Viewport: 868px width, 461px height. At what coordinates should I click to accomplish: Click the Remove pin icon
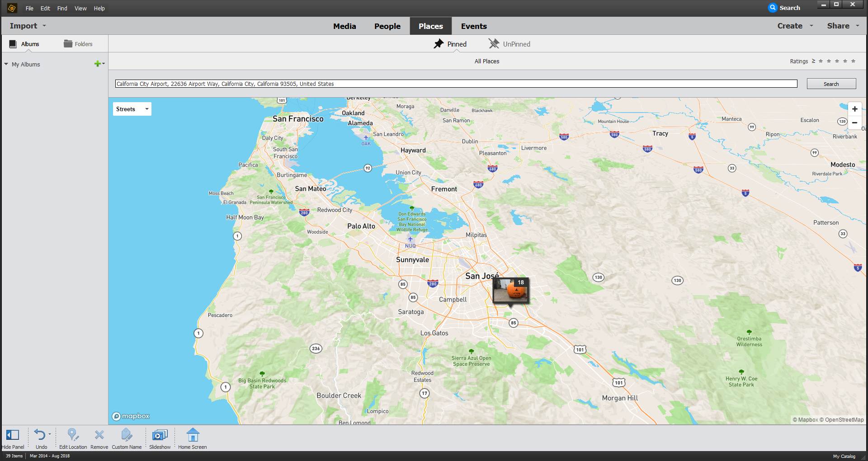click(99, 435)
